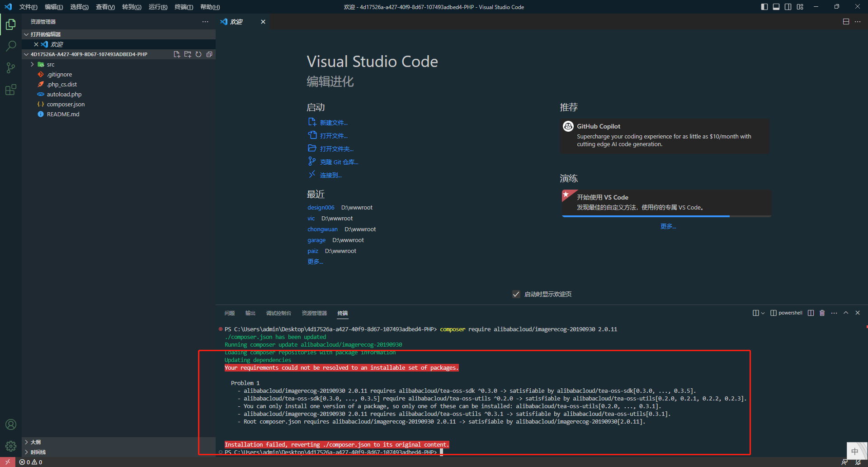Viewport: 868px width, 467px height.
Task: Open recent folder chongwuan
Action: (x=322, y=229)
